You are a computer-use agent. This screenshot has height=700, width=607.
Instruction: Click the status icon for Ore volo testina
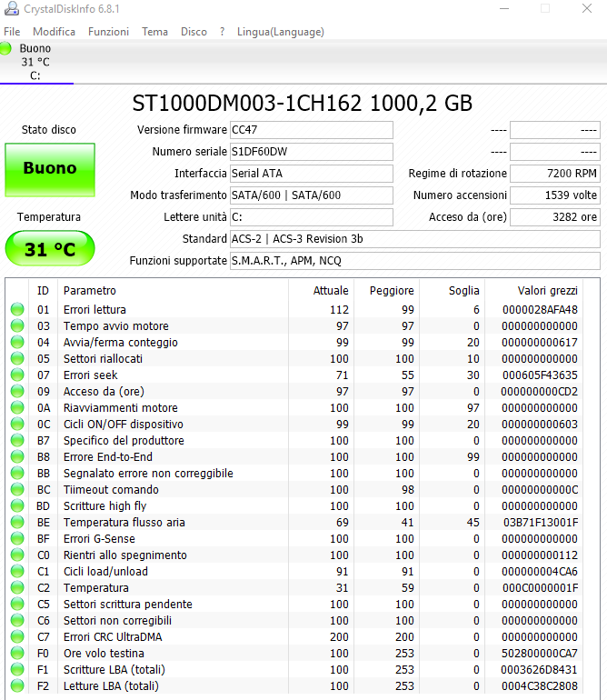(x=17, y=653)
